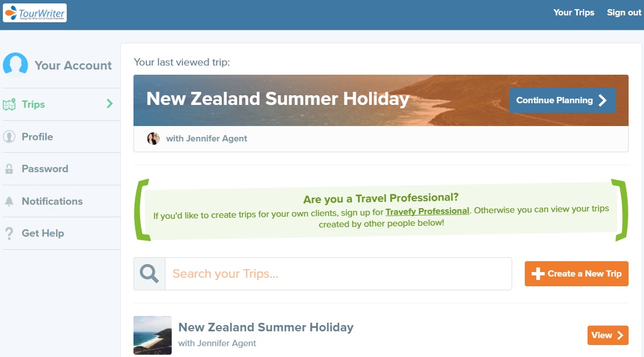Open Your Trips from the top navigation

pos(573,12)
